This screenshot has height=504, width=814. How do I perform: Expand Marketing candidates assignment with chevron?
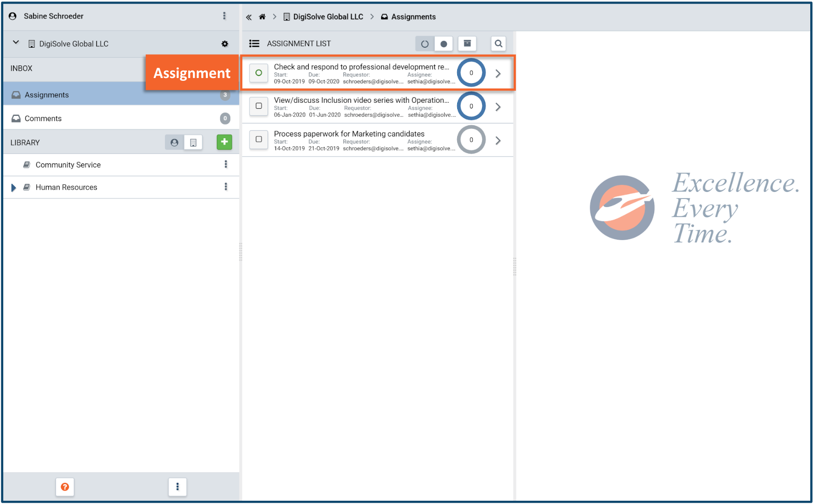click(498, 141)
